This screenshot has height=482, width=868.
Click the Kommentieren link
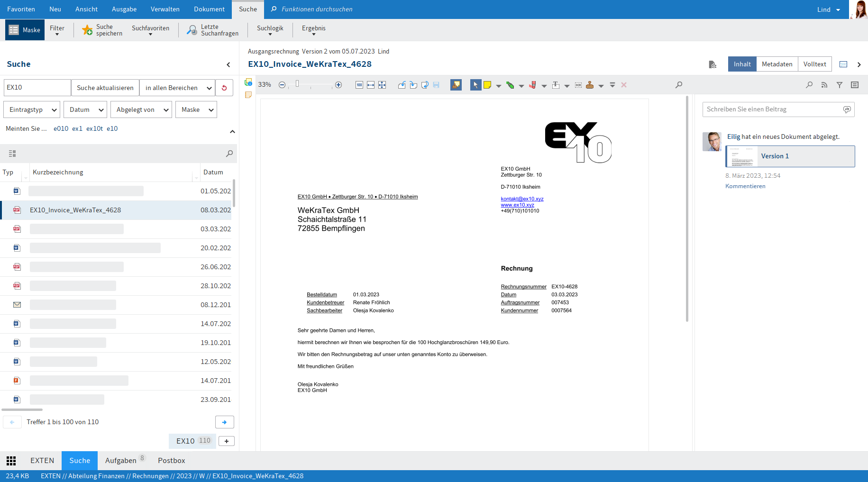point(745,186)
